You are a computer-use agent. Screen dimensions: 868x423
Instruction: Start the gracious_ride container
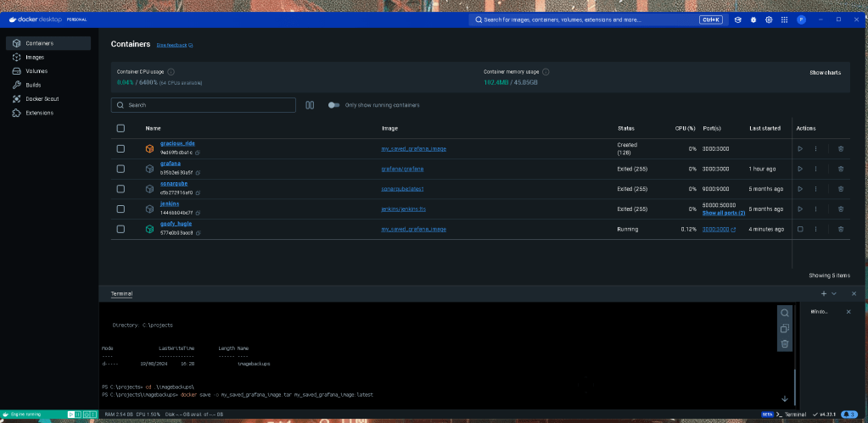(x=800, y=148)
